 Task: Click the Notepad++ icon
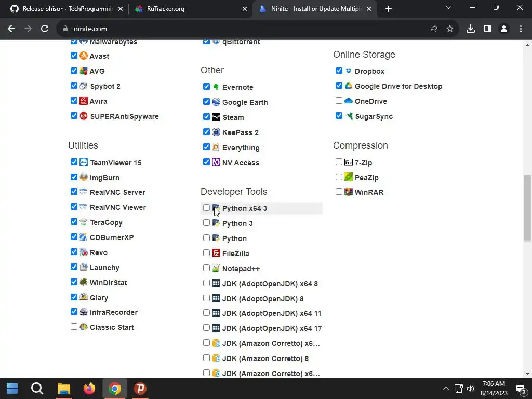pyautogui.click(x=216, y=268)
